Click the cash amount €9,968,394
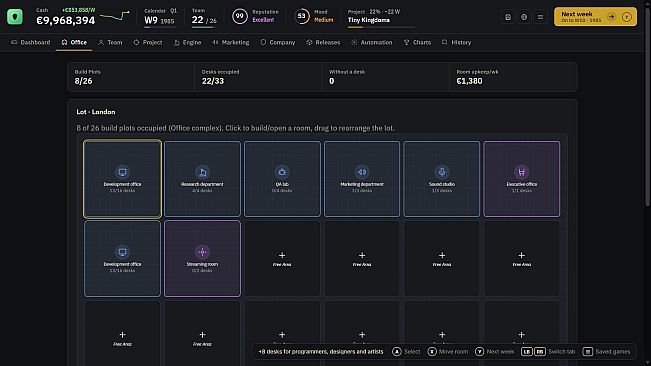Viewport: 651px width, 366px height. (66, 20)
